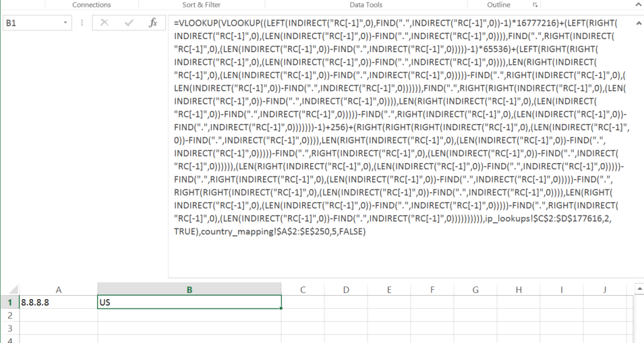Image resolution: width=644 pixels, height=343 pixels.
Task: Select column H header
Action: tap(519, 290)
